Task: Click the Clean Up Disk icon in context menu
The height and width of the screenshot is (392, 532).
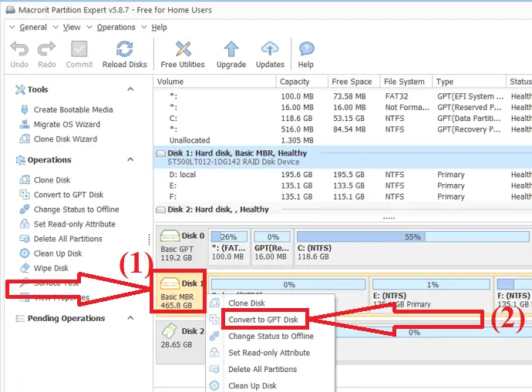Action: [x=214, y=386]
